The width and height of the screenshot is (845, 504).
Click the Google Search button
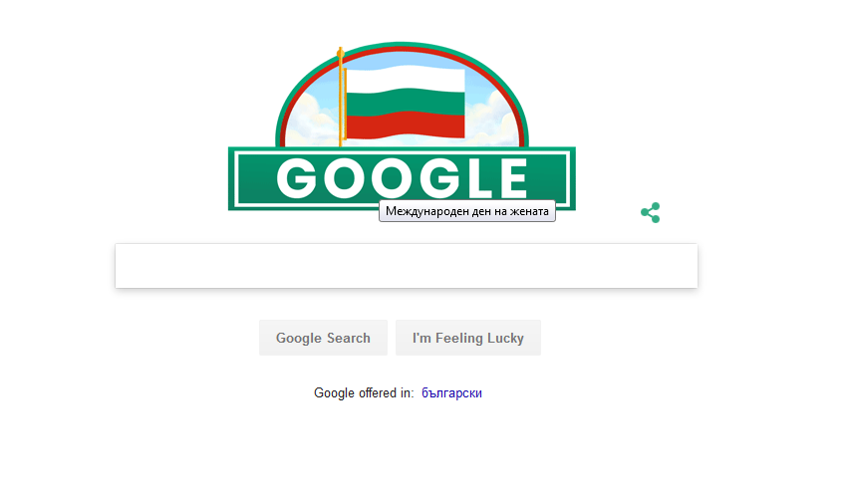tap(323, 338)
